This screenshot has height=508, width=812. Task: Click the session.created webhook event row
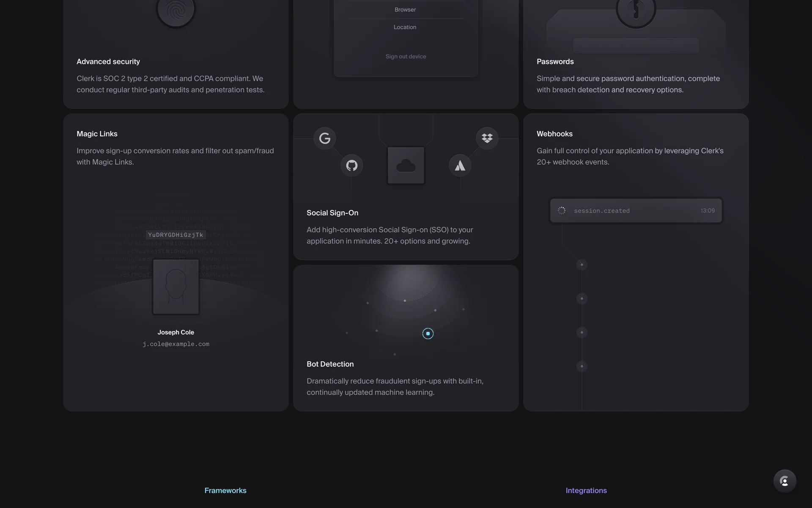click(x=636, y=210)
